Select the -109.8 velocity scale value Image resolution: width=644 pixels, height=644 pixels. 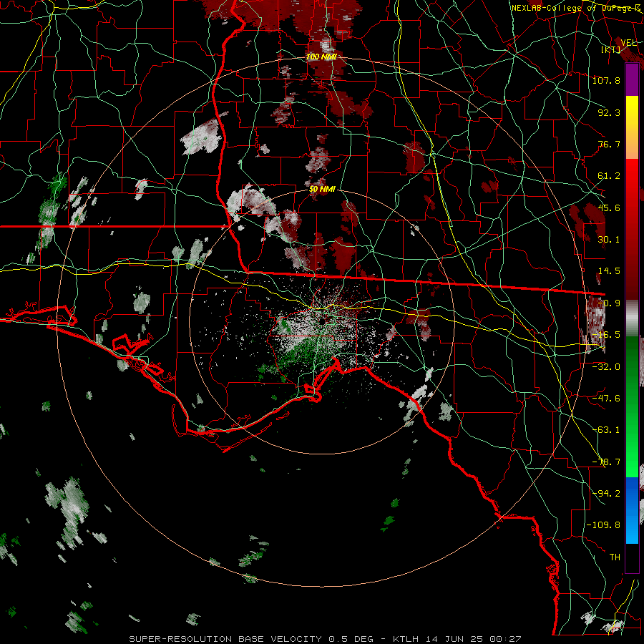(x=603, y=525)
